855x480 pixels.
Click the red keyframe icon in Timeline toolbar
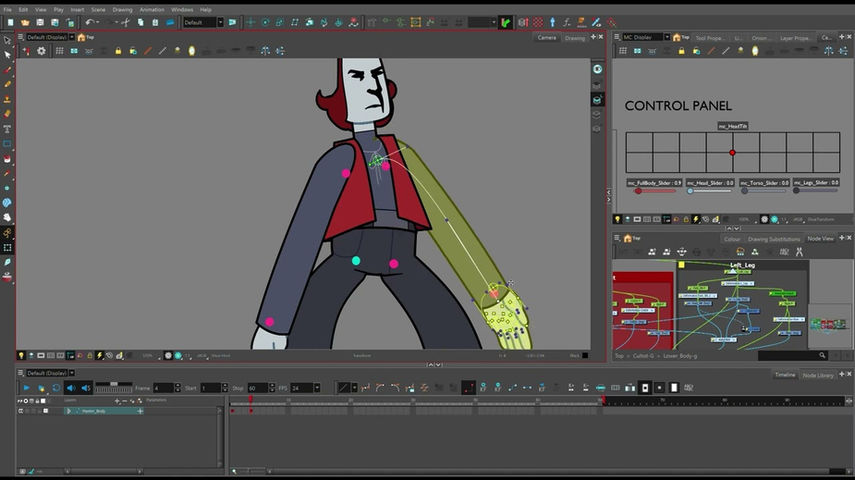pyautogui.click(x=468, y=388)
